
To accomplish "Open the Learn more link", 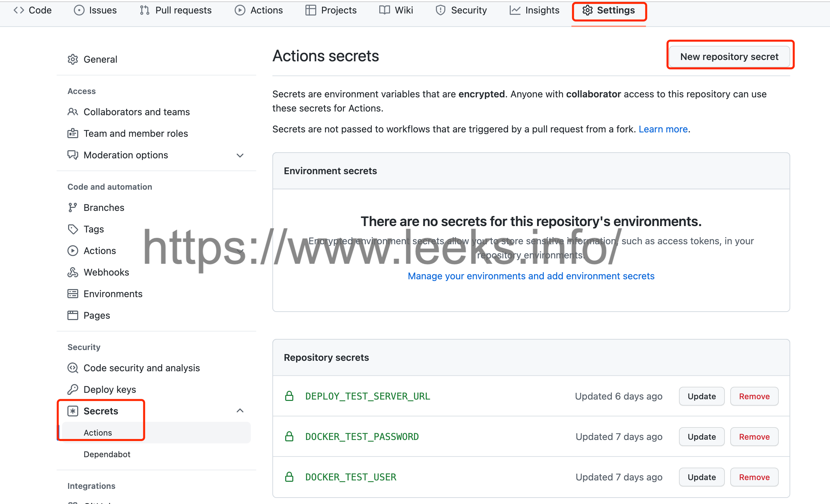I will pos(663,129).
